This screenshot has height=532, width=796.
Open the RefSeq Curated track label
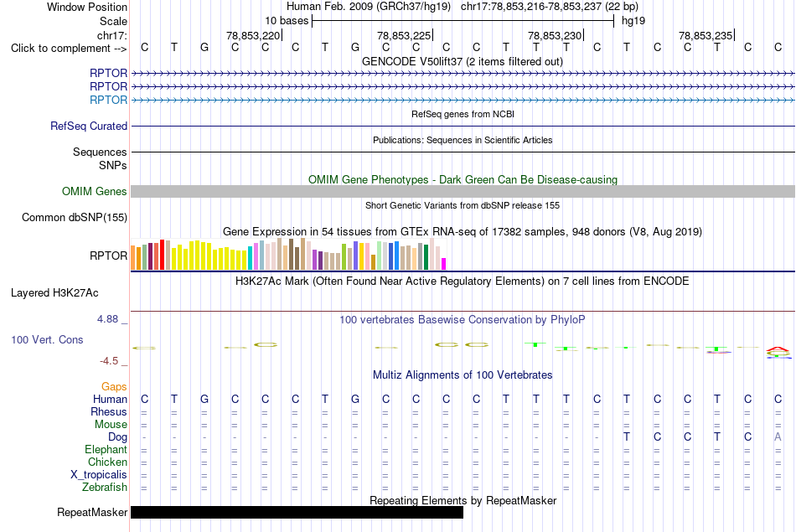[89, 126]
